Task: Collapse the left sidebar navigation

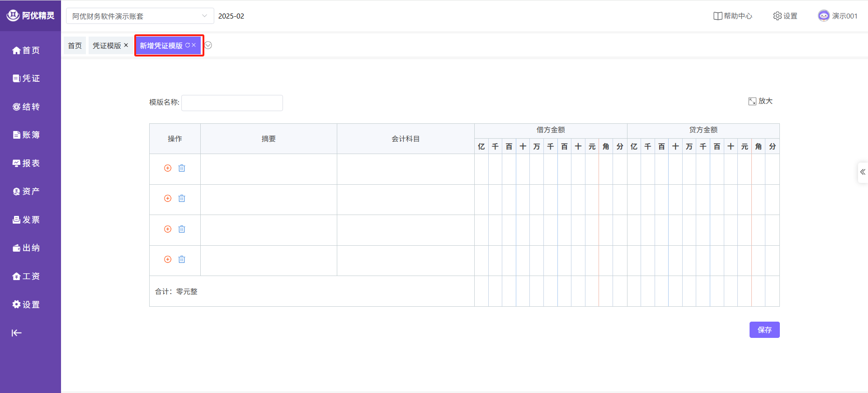Action: (17, 333)
